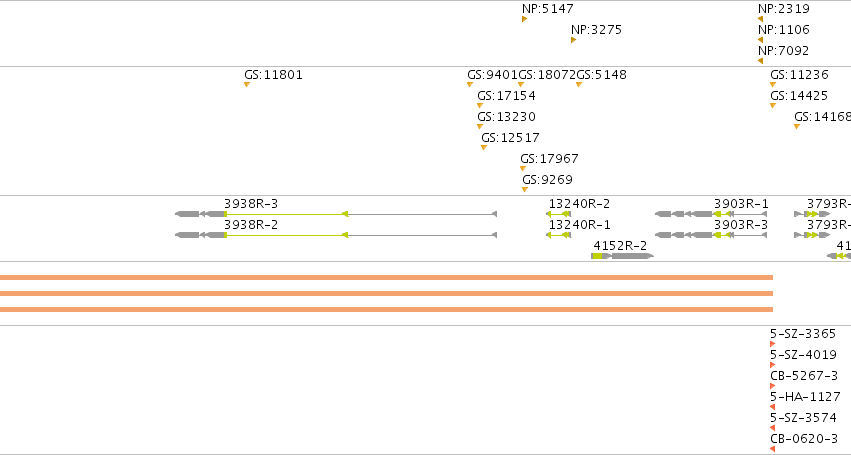Screen dimensions: 851x455
Task: Select the 3938R-3 transcript label
Action: click(251, 204)
